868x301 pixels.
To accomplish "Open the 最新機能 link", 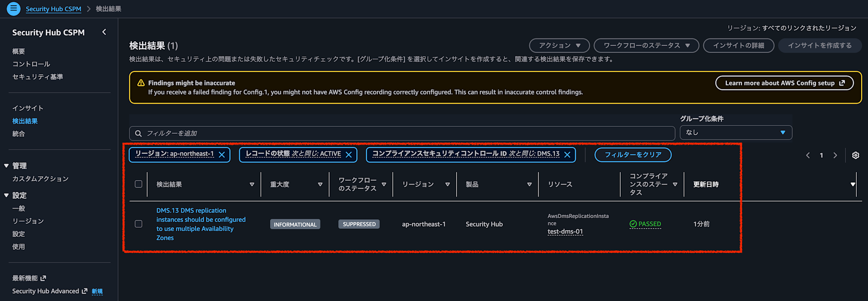I will pyautogui.click(x=25, y=278).
